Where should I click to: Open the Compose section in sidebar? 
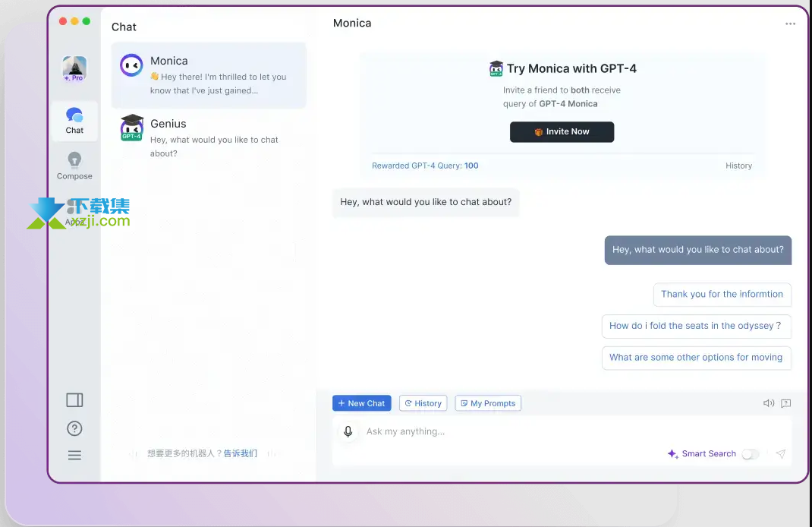click(74, 166)
